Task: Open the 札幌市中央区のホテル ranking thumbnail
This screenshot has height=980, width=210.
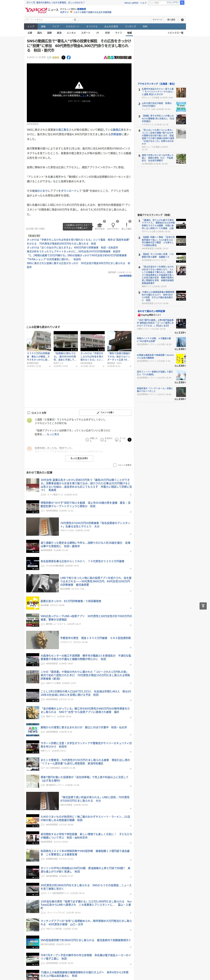Action: [181, 92]
